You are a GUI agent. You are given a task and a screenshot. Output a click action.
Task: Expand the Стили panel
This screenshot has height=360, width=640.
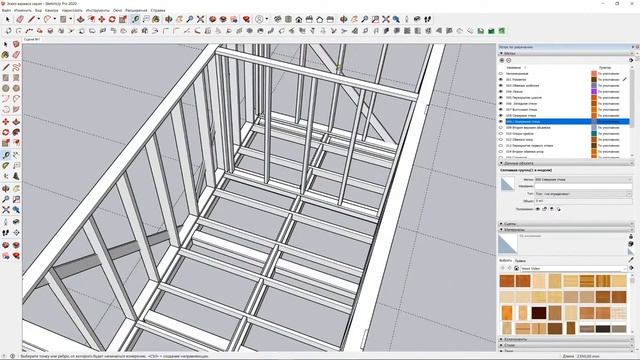coord(566,345)
